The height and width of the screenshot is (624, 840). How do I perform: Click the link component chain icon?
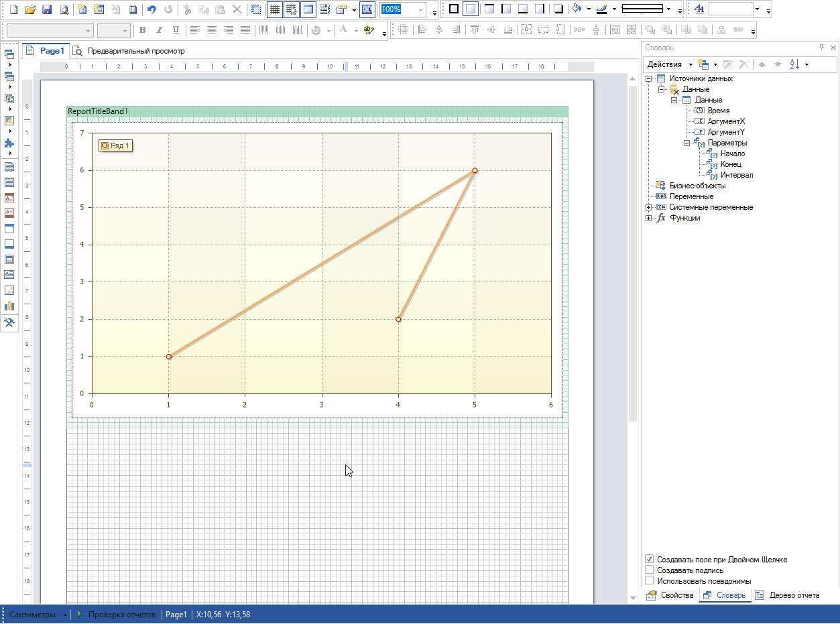pos(738,30)
